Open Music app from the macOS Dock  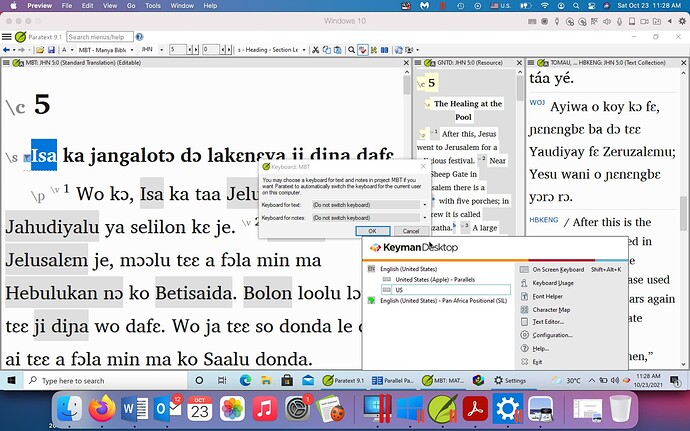[x=264, y=409]
